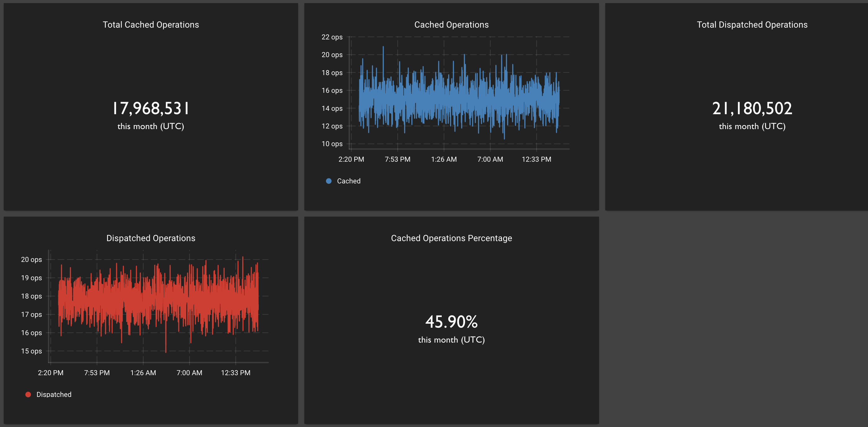868x427 pixels.
Task: Click 1:26 AM on Cached chart axis
Action: pyautogui.click(x=444, y=160)
